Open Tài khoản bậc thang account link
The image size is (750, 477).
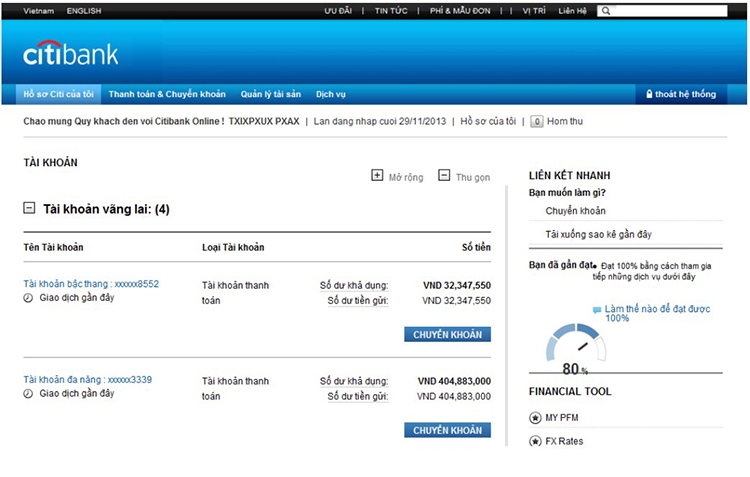coord(91,284)
